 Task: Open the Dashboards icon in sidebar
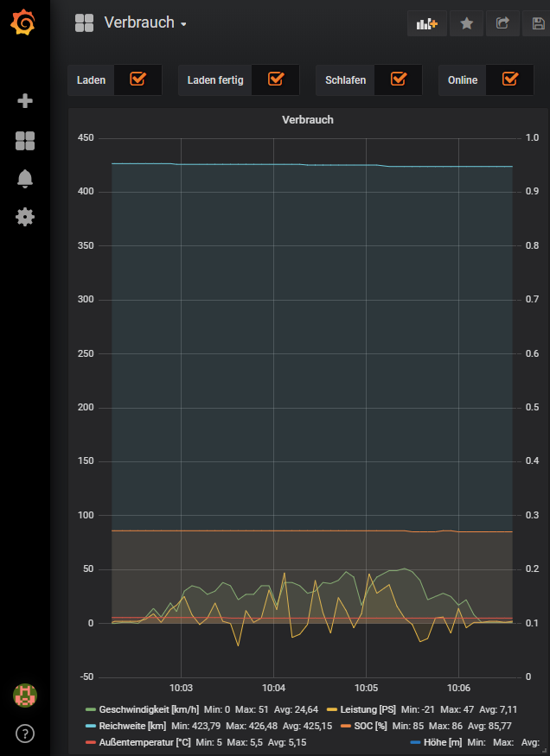(25, 141)
